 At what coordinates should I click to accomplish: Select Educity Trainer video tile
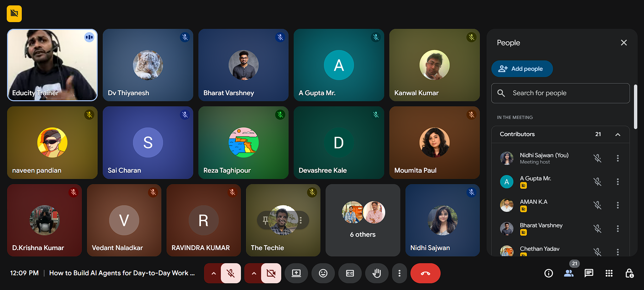click(x=52, y=65)
